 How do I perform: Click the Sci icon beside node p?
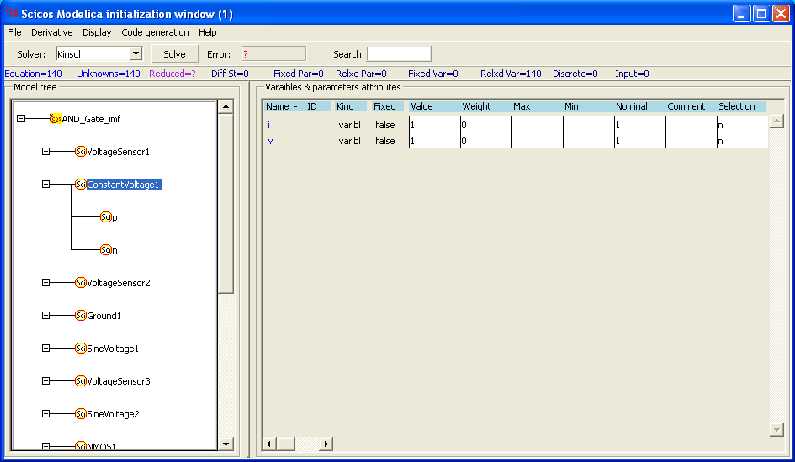(x=105, y=217)
